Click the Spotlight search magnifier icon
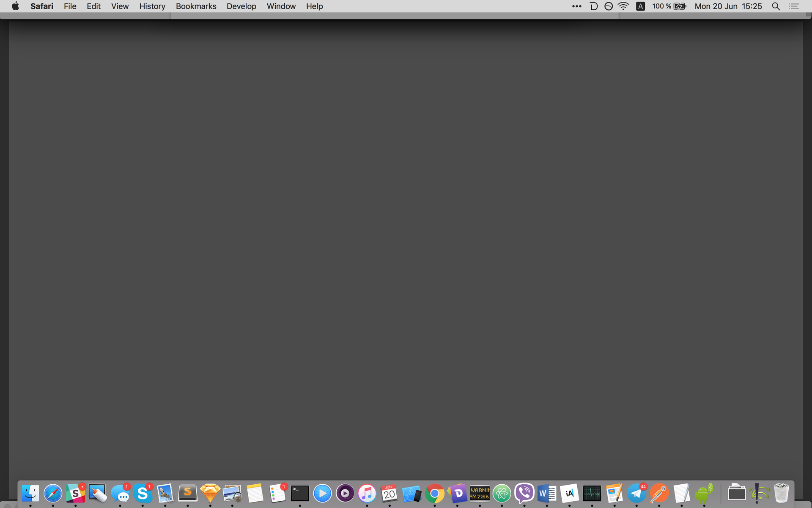The height and width of the screenshot is (508, 812). pos(776,6)
